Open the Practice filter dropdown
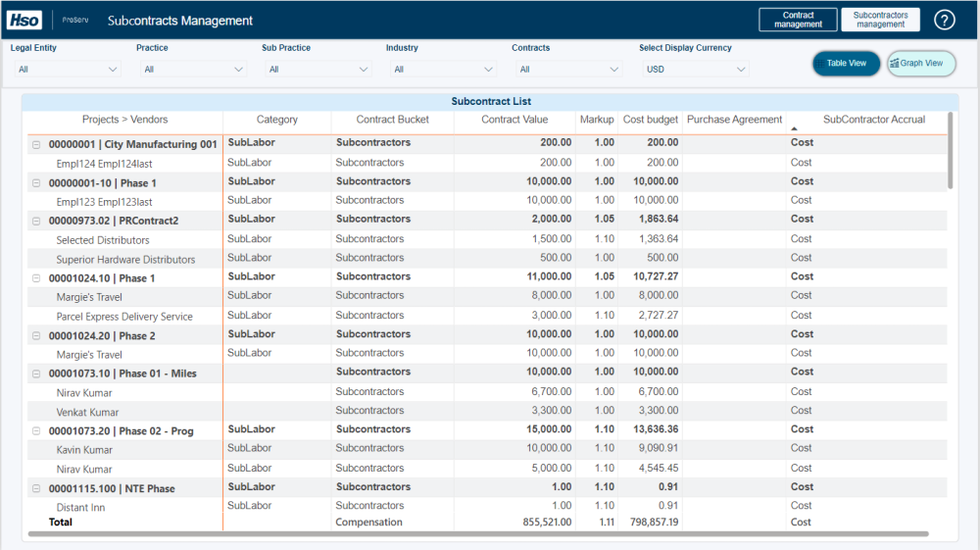The width and height of the screenshot is (980, 550). coord(193,70)
